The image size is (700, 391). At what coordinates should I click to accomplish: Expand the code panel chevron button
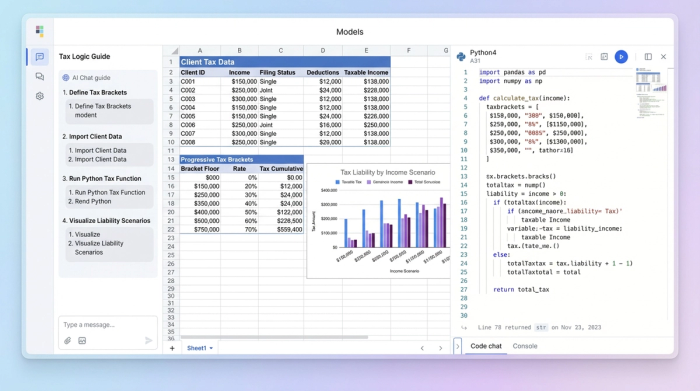(458, 346)
